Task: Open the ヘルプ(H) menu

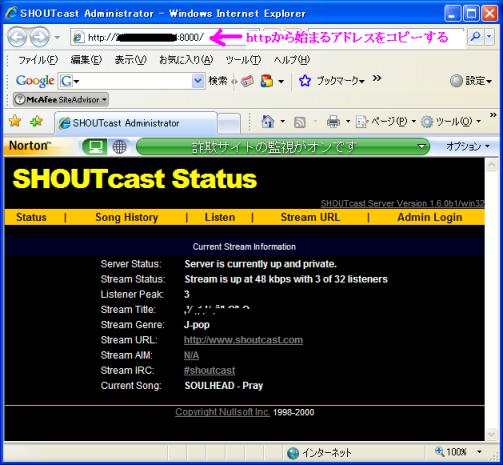Action: pos(292,60)
